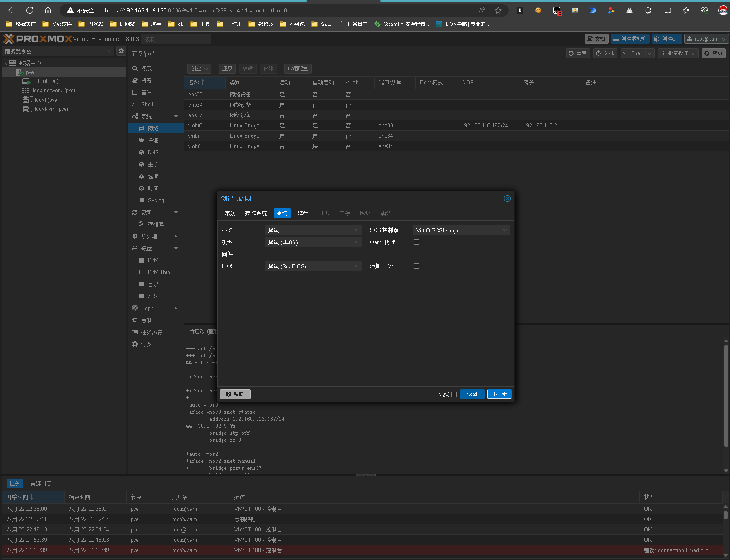Select local-lvm (pve) storage in tree

(51, 109)
